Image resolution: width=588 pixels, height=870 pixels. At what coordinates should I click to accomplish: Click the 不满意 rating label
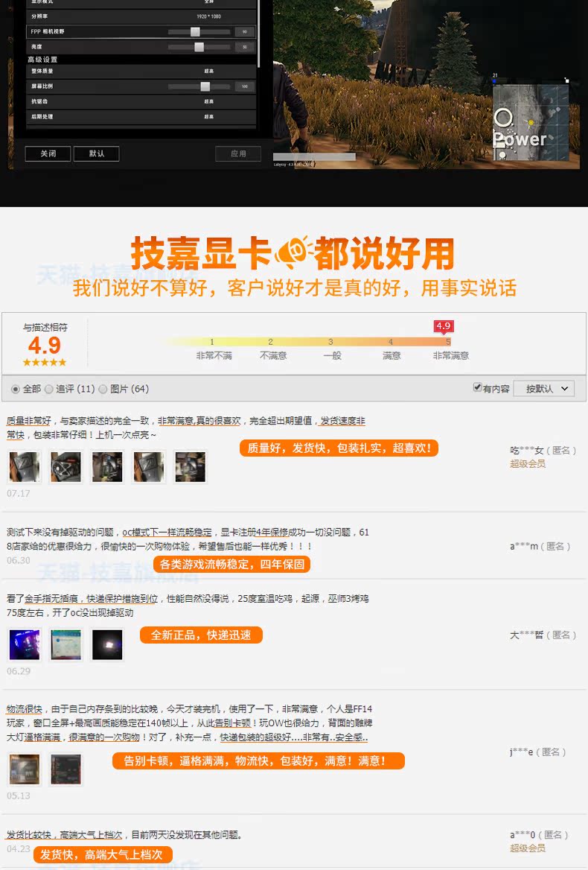[273, 355]
